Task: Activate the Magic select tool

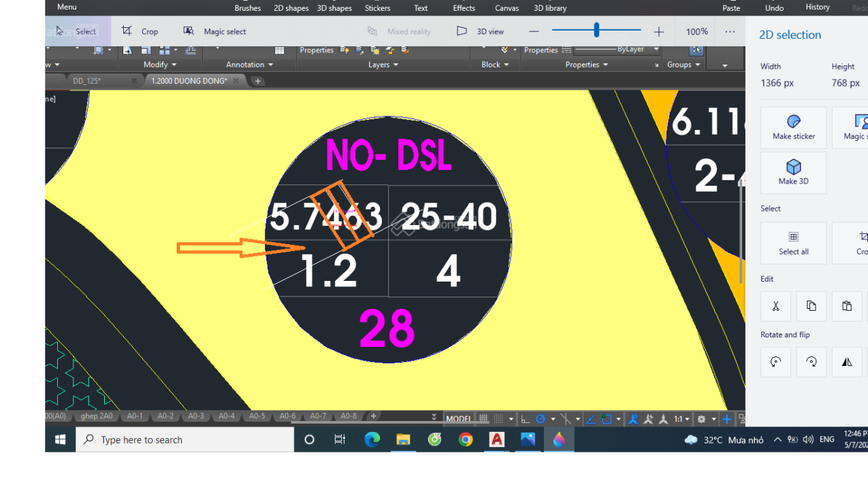Action: coord(214,31)
